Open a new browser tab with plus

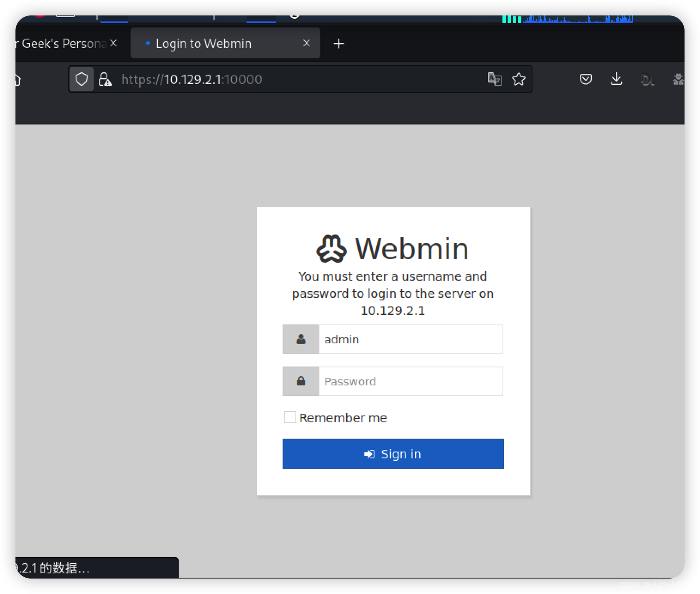click(x=339, y=43)
